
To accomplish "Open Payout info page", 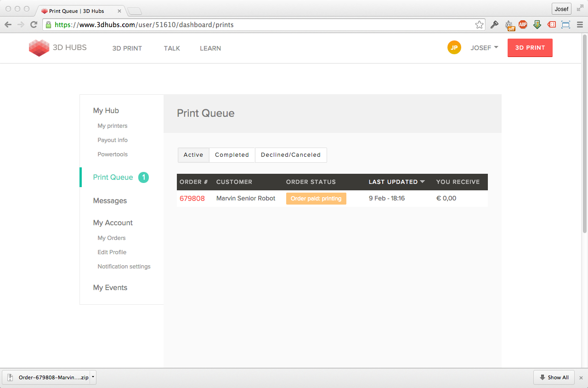I will coord(113,140).
